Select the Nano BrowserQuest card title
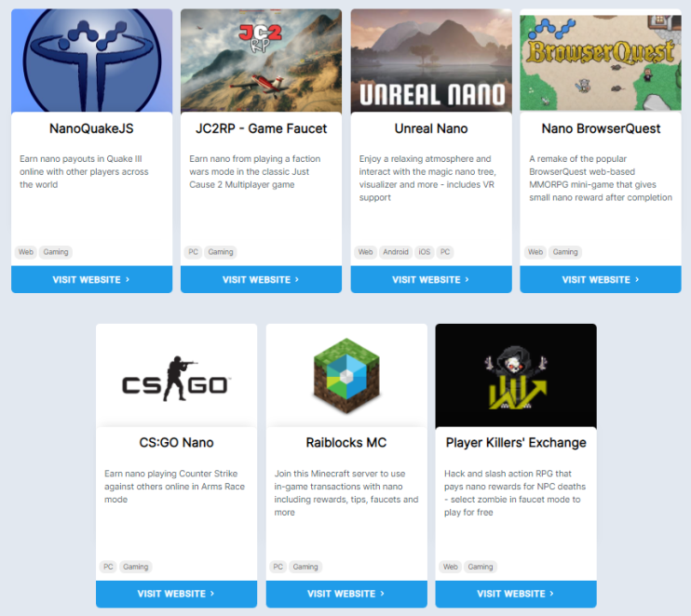Image resolution: width=691 pixels, height=616 pixels. click(601, 128)
